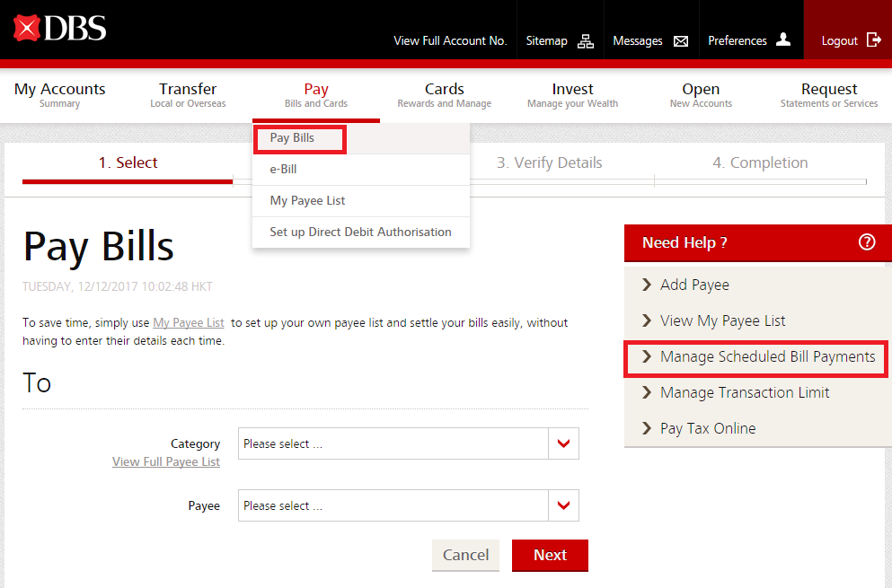892x588 pixels.
Task: Choose e-Bill in the Pay submenu
Action: tap(283, 169)
